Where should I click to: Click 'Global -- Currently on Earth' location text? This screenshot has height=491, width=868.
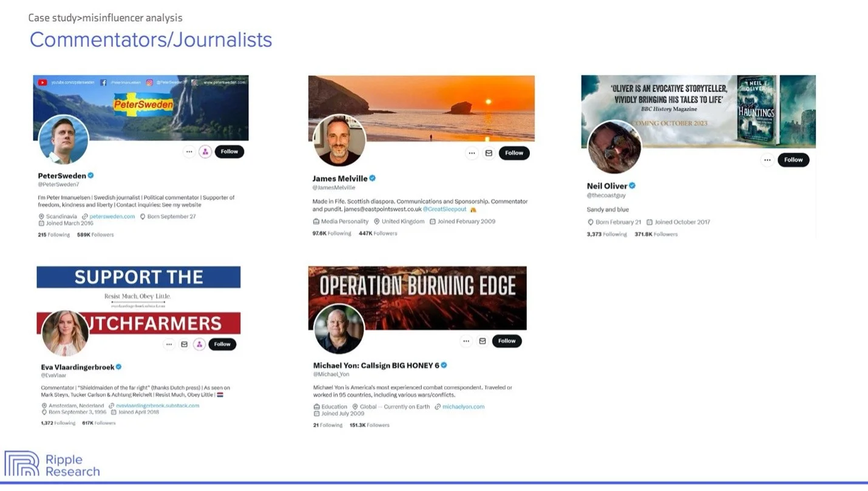pyautogui.click(x=395, y=407)
